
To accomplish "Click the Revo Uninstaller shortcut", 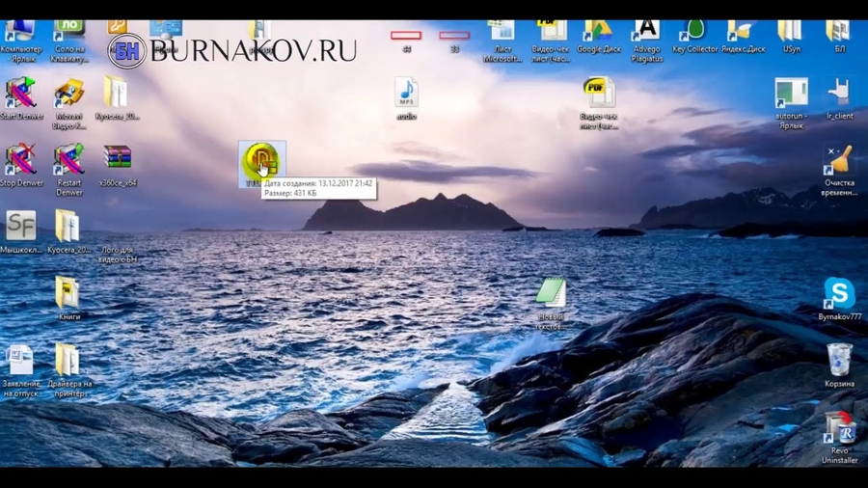I will (839, 427).
